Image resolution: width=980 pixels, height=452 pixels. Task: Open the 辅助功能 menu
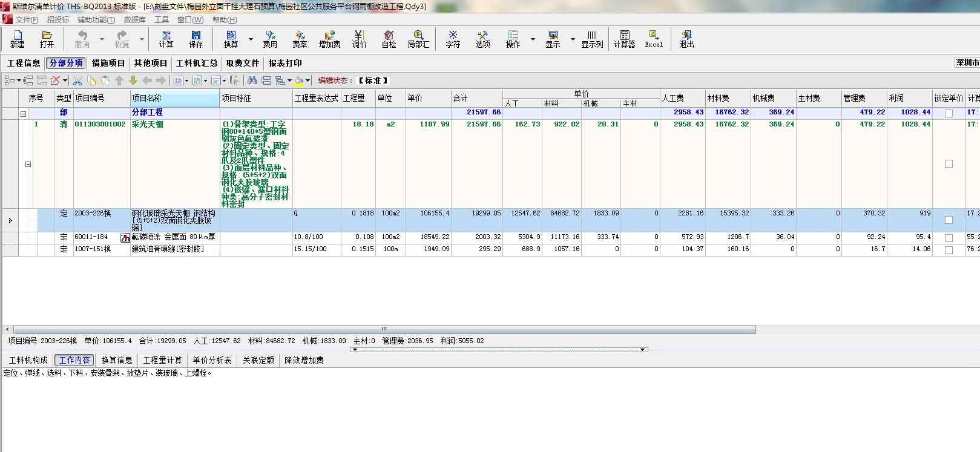click(96, 20)
